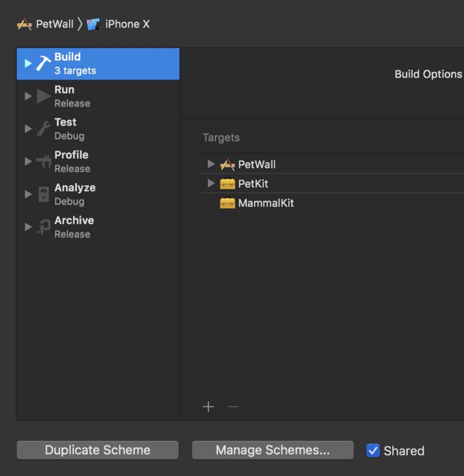Select the PetKit target name
The image size is (464, 476).
tap(253, 184)
